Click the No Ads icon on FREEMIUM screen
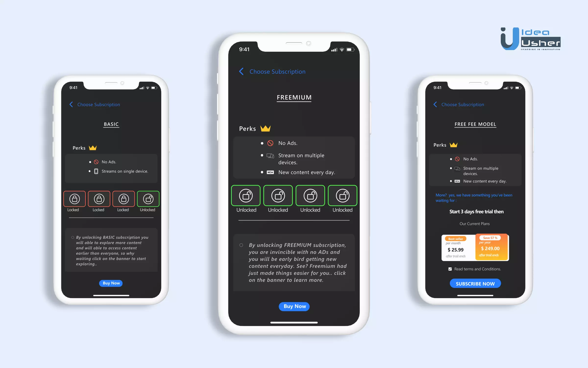Viewport: 588px width, 368px height. (270, 143)
